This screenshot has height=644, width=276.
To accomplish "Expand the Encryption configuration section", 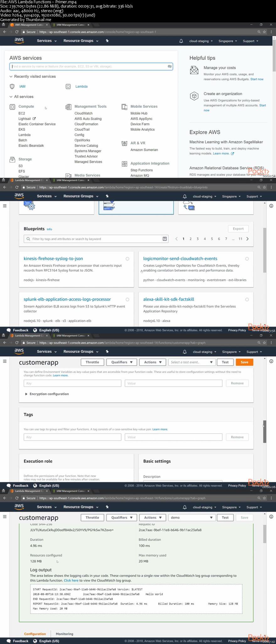I will tap(47, 394).
